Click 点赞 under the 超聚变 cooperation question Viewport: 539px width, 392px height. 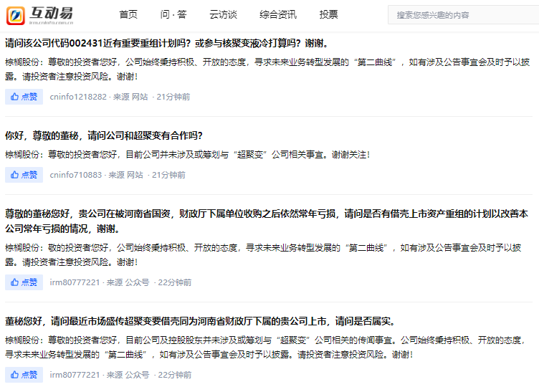(x=24, y=174)
